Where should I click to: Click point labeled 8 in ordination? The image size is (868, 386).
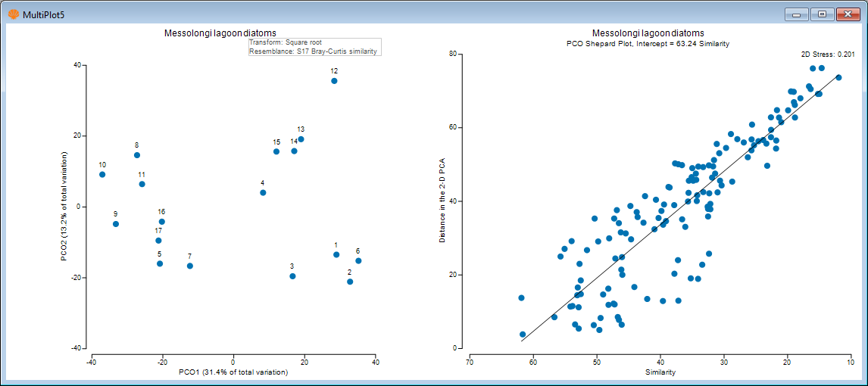click(137, 155)
